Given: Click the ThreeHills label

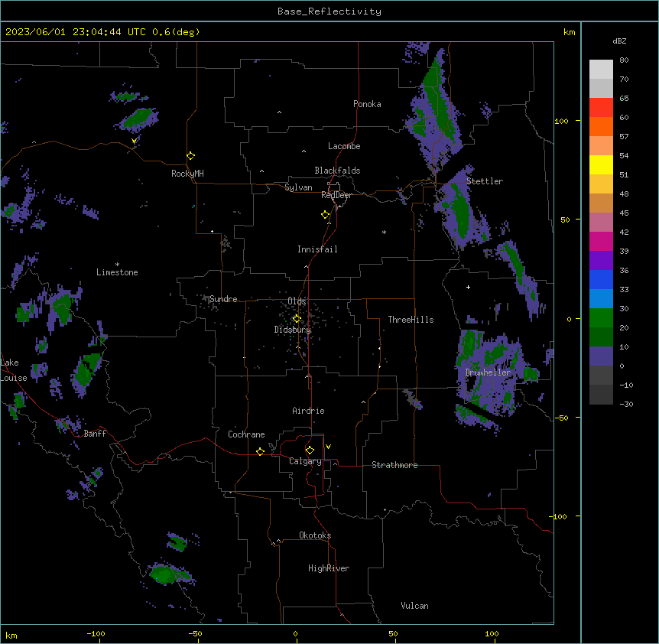Looking at the screenshot, I should tap(411, 320).
